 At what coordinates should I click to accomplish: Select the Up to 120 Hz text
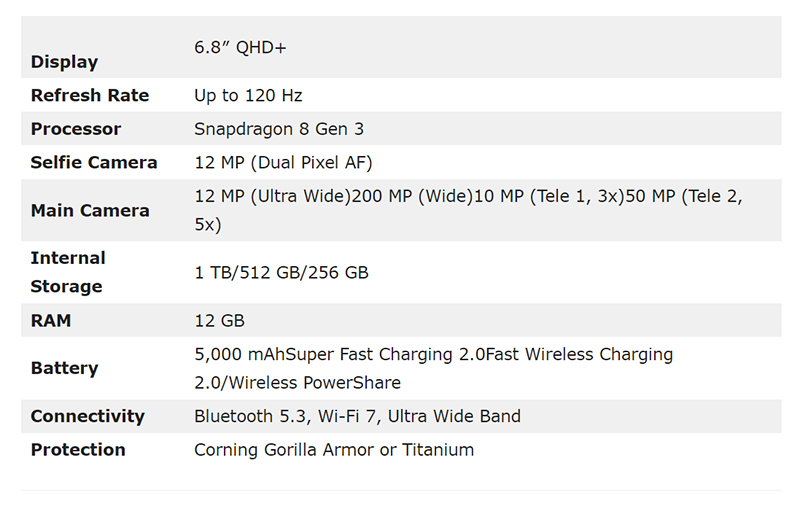coord(248,95)
